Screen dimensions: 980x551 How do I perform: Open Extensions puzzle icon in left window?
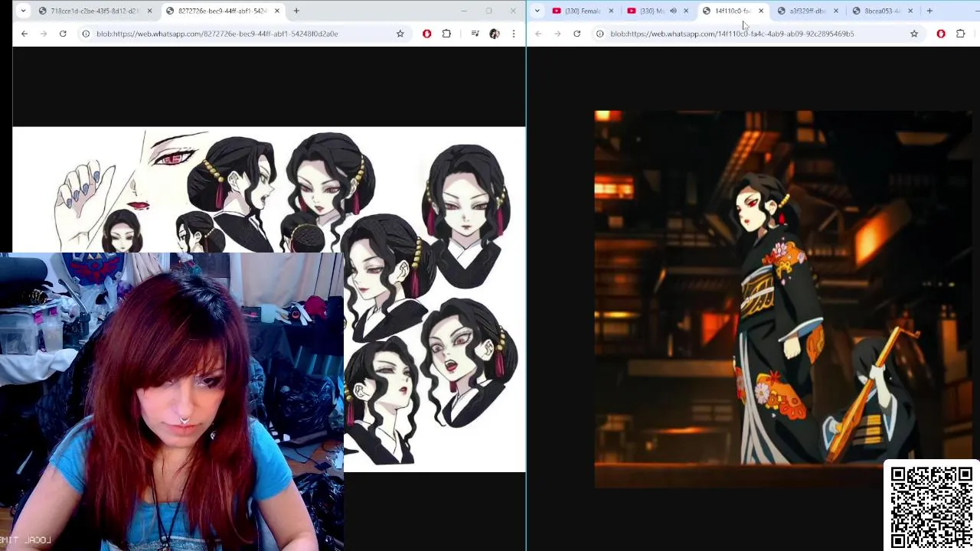point(446,34)
